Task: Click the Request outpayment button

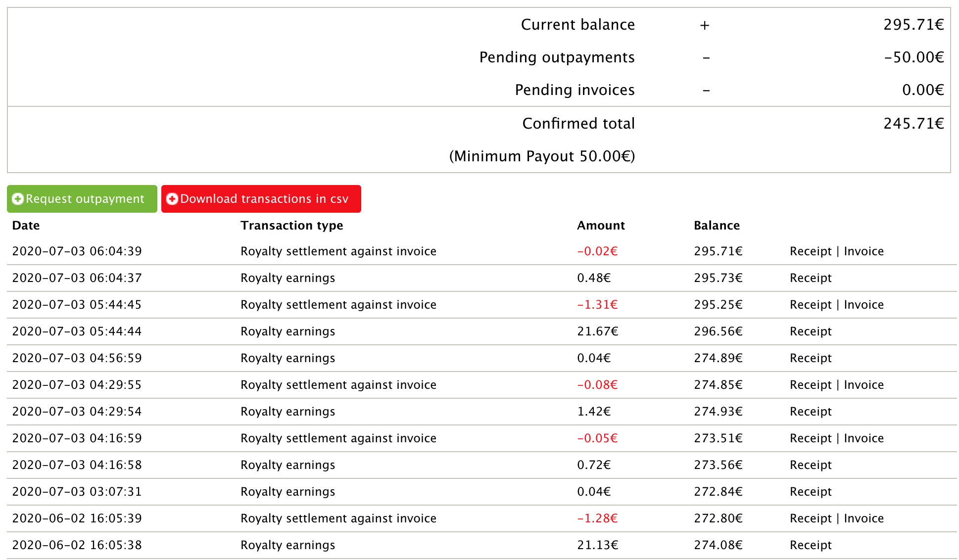Action: click(x=82, y=199)
